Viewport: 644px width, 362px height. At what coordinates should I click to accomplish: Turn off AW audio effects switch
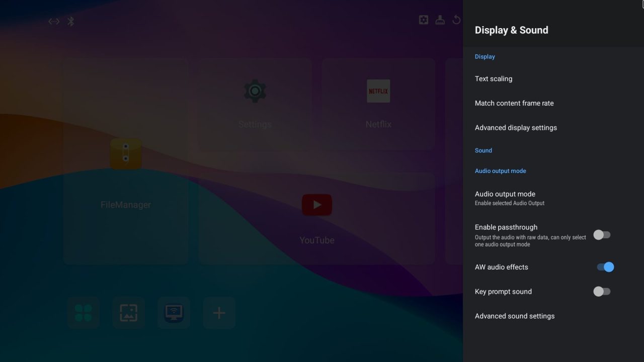point(605,267)
